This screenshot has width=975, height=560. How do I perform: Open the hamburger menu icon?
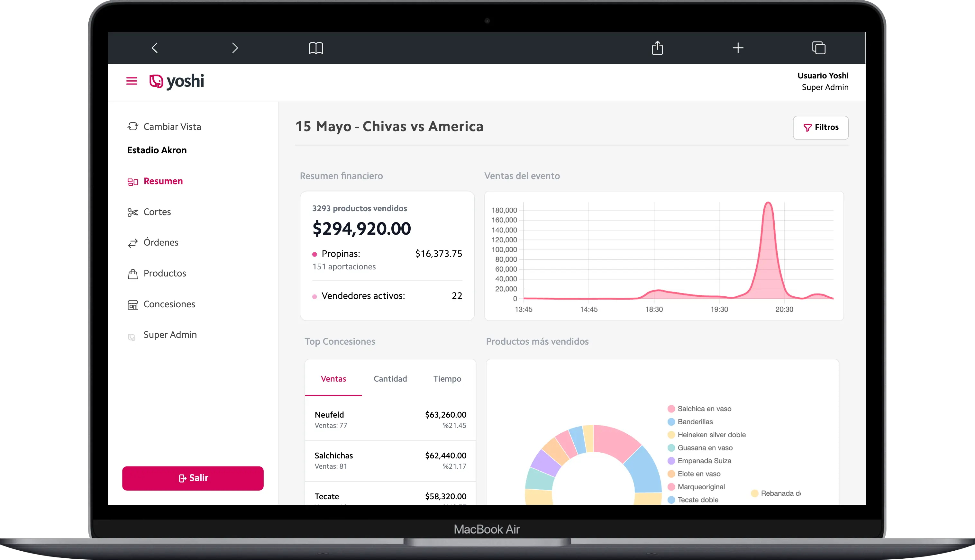pos(132,81)
